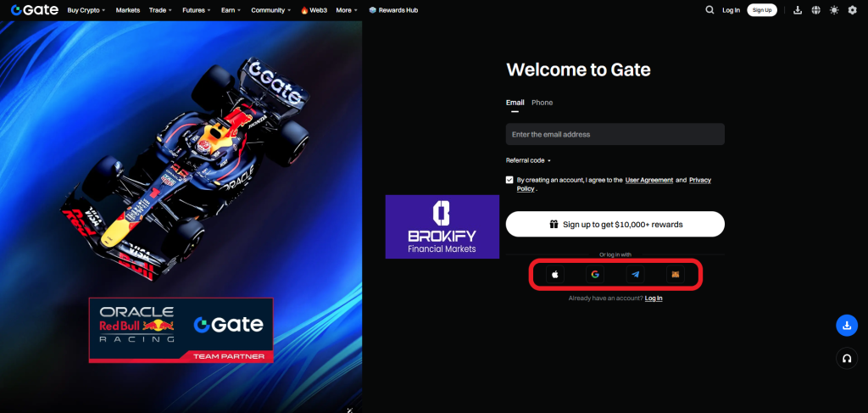The image size is (868, 413).
Task: Open the Markets menu item
Action: tap(128, 10)
